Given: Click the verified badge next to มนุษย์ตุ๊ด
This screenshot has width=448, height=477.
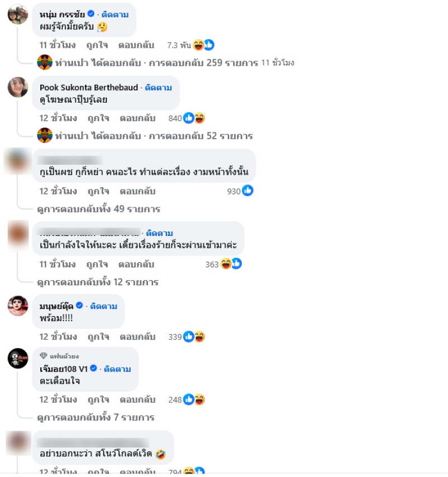Looking at the screenshot, I should 80,305.
